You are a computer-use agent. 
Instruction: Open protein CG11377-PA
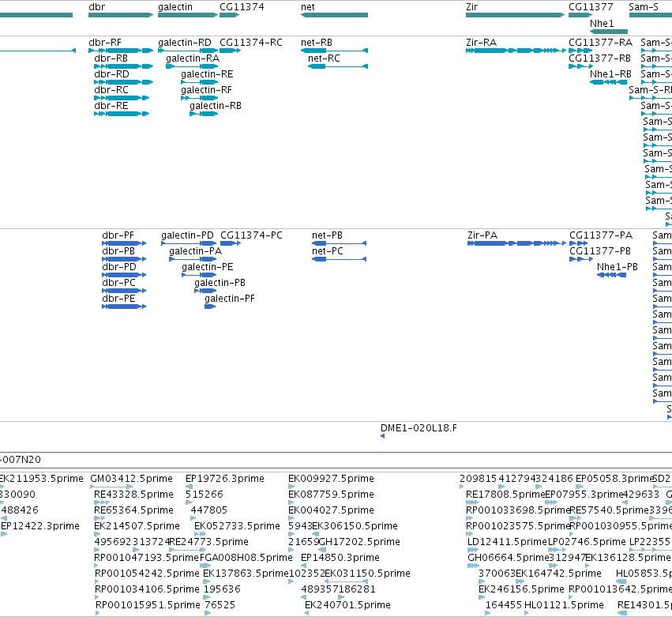(x=601, y=235)
